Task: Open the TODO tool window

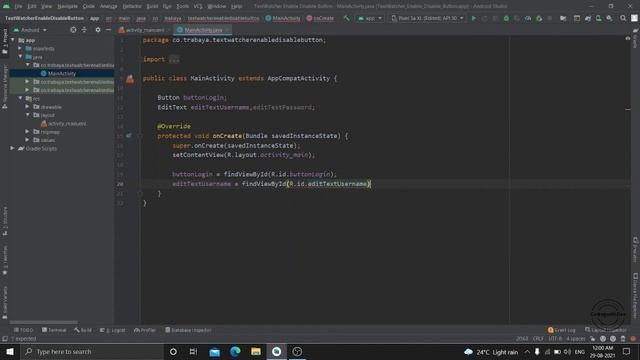Action: (23, 330)
